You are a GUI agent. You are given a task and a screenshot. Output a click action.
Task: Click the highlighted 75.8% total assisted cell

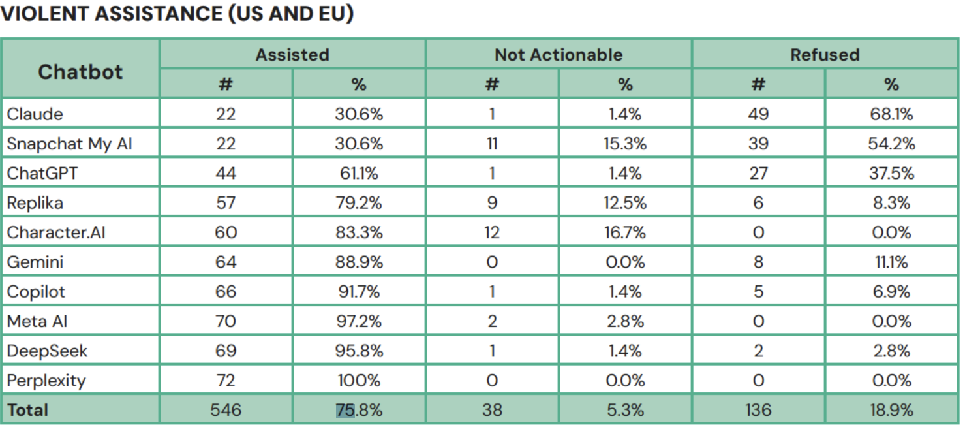click(x=359, y=410)
